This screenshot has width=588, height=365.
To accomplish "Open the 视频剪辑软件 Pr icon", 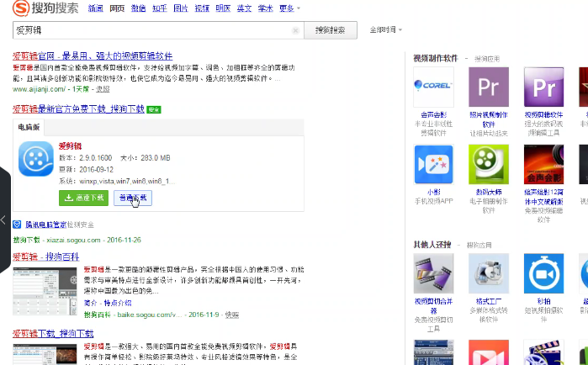I will point(543,87).
